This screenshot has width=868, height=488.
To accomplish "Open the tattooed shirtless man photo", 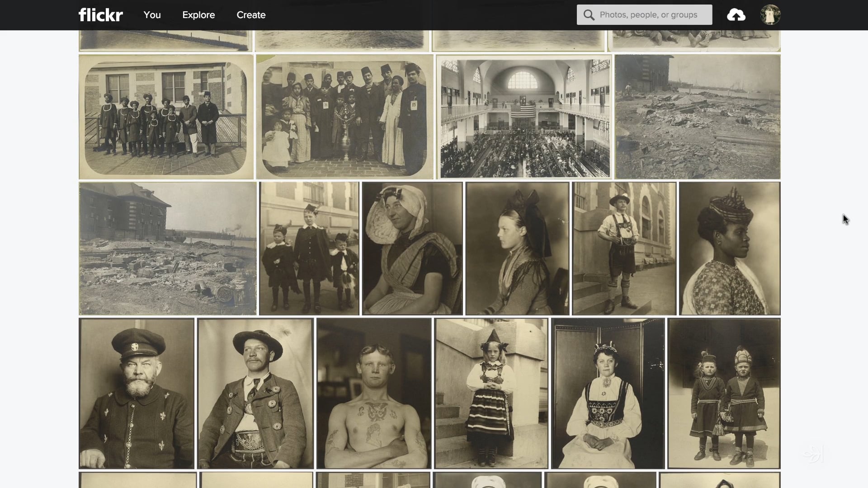I will coord(374,393).
